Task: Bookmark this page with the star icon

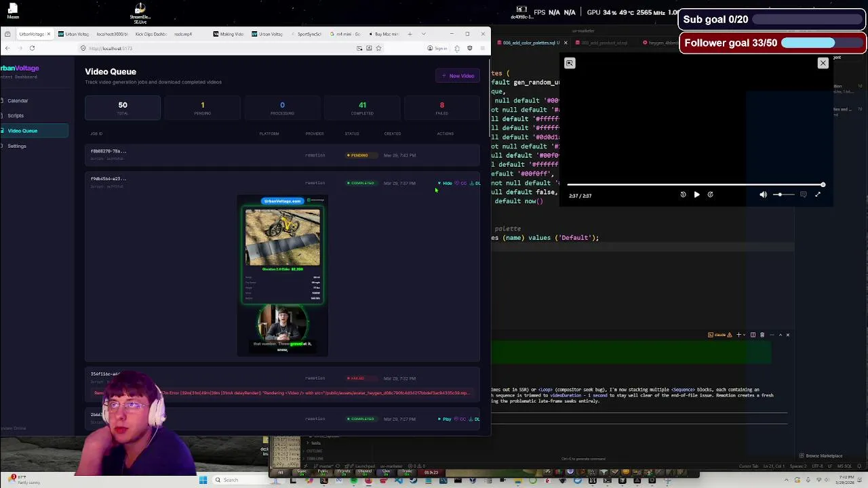Action: 378,48
